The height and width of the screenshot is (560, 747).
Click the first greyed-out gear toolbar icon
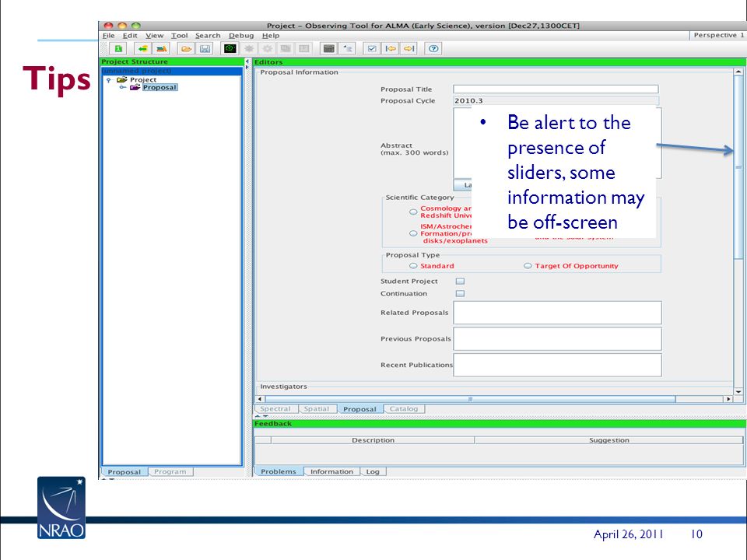pos(249,48)
